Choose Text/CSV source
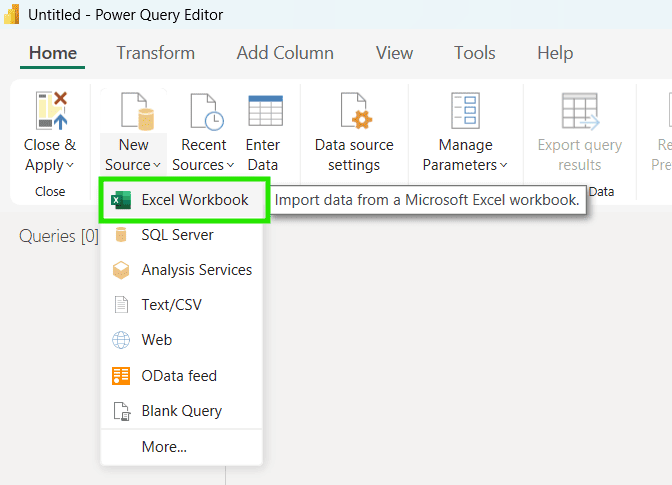 click(182, 305)
